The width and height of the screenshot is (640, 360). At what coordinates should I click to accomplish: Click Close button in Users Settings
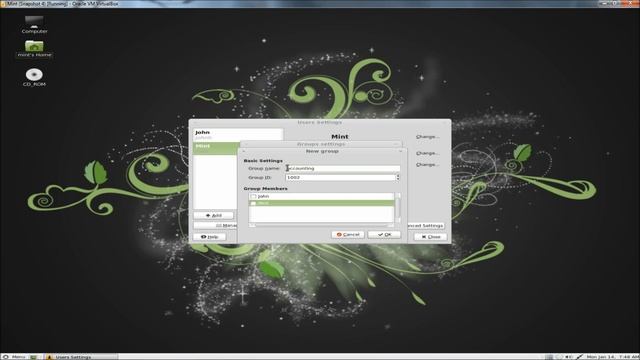click(x=431, y=237)
